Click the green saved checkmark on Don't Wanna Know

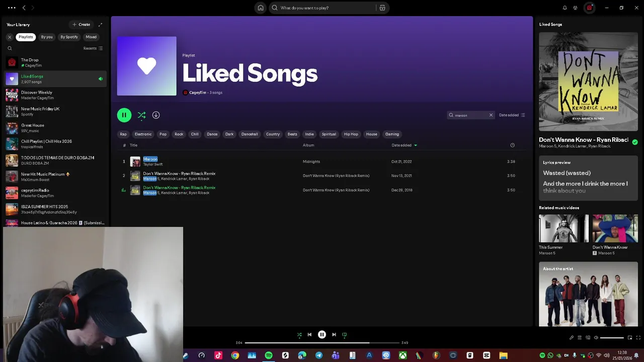tap(635, 142)
